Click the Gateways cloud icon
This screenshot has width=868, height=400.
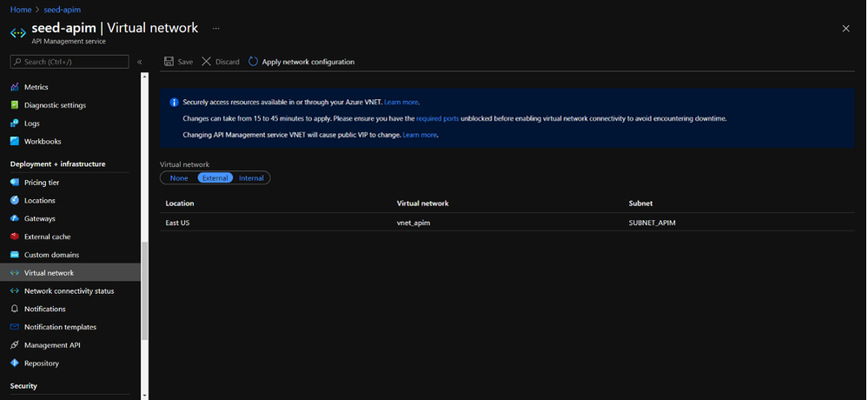click(15, 218)
